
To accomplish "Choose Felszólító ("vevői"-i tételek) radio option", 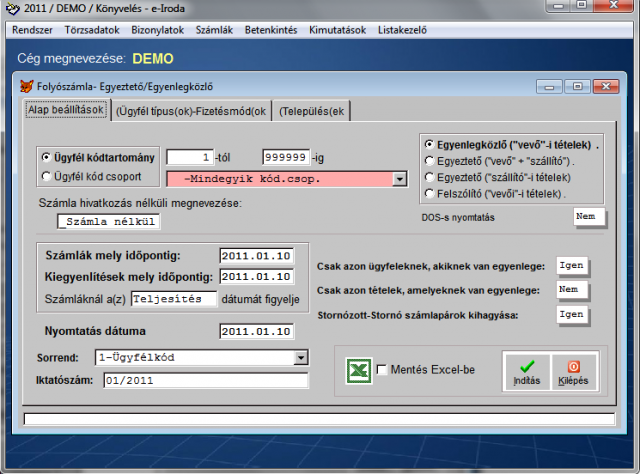I will coord(430,192).
